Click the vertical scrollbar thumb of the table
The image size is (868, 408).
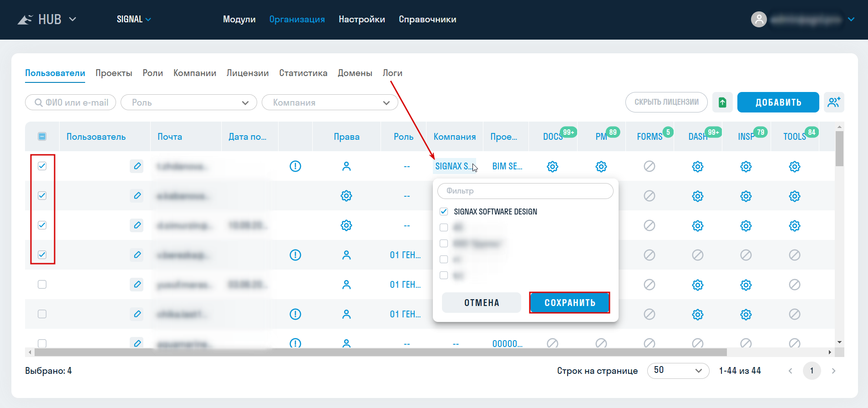(x=840, y=148)
